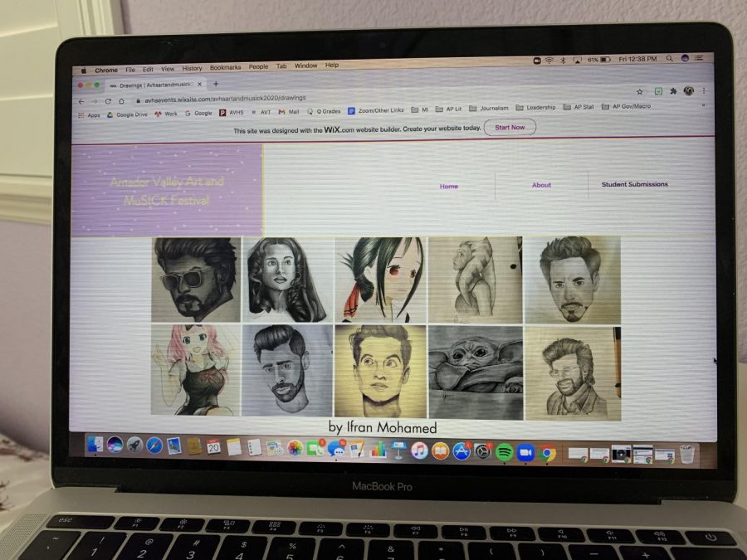The height and width of the screenshot is (560, 747).
Task: Show hidden bookmarks with overflow chevron
Action: tap(703, 105)
